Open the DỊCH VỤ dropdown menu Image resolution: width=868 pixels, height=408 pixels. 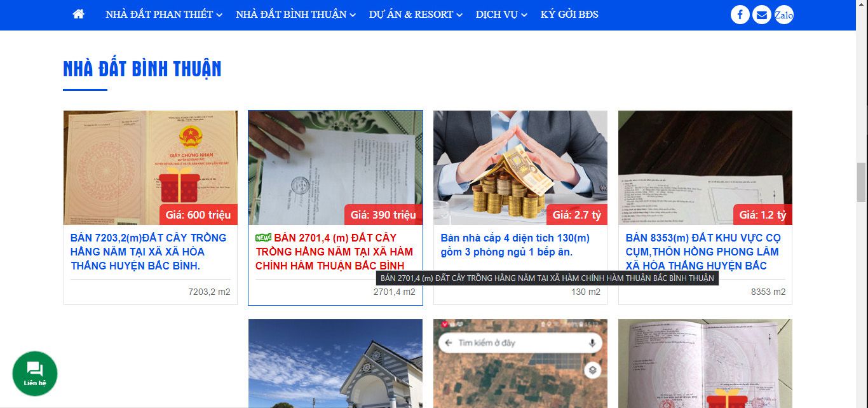pos(501,15)
